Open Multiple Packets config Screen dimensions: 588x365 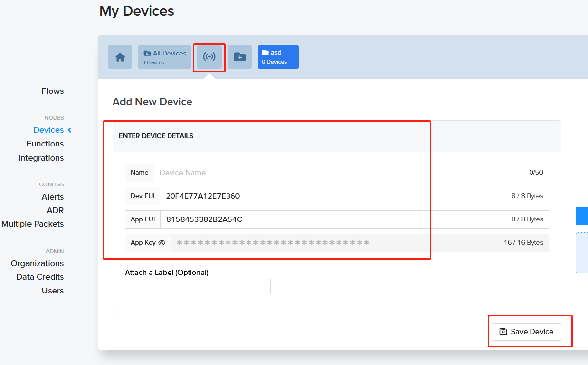point(33,224)
